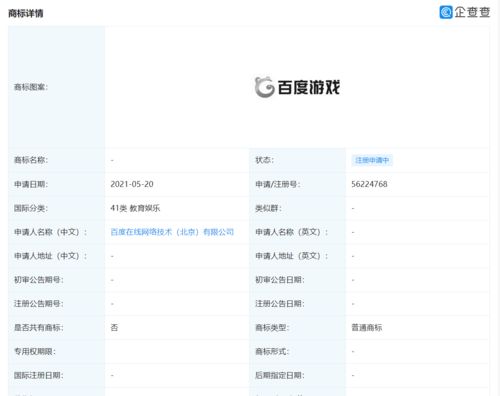Viewport: 500px width, 396px height.
Task: Click the 企查查 logo icon
Action: [x=446, y=12]
